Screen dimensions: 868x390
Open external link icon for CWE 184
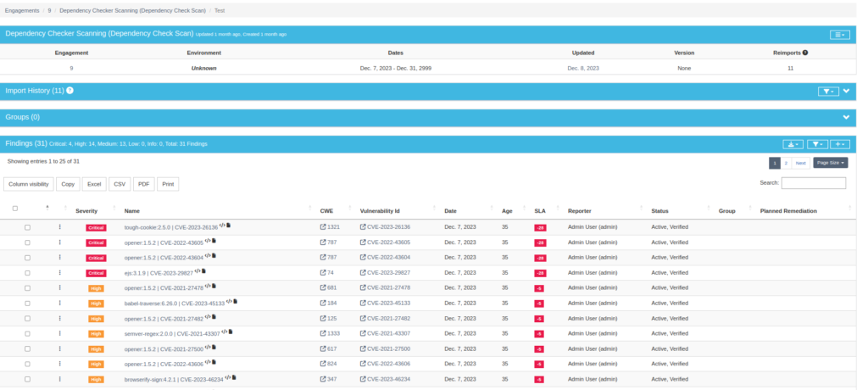[323, 303]
